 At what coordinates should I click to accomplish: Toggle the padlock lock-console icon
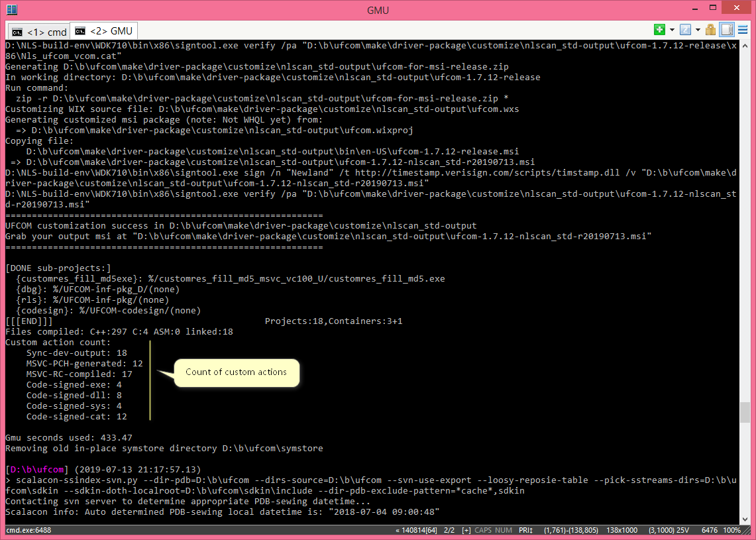[710, 30]
